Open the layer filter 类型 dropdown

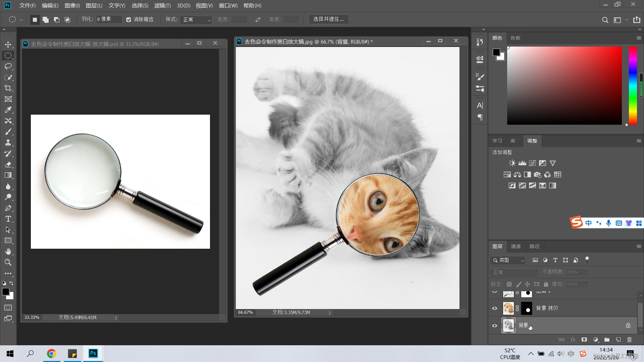pyautogui.click(x=508, y=260)
